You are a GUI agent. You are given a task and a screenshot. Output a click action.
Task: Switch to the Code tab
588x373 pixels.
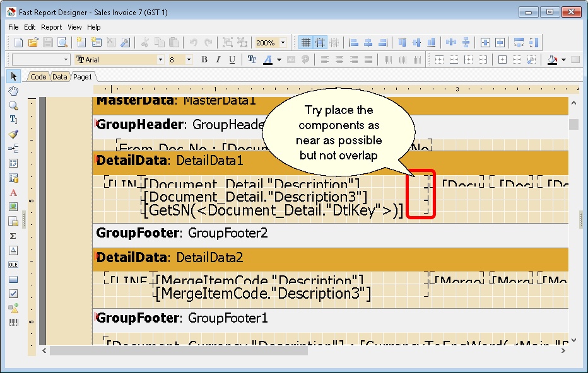tap(38, 76)
